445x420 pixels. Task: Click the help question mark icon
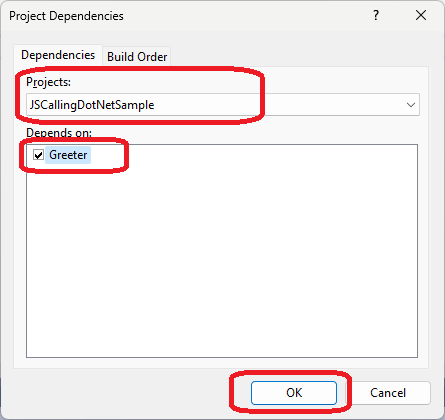[376, 15]
